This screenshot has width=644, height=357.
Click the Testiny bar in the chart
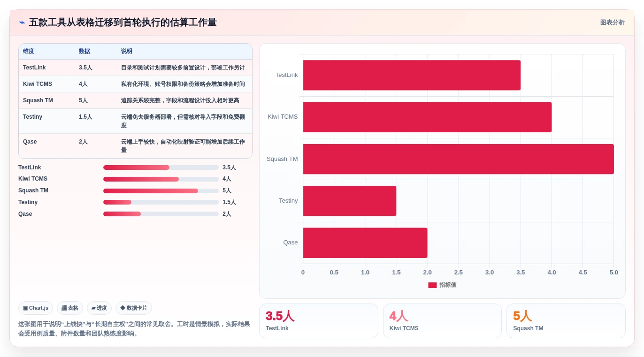tap(350, 201)
